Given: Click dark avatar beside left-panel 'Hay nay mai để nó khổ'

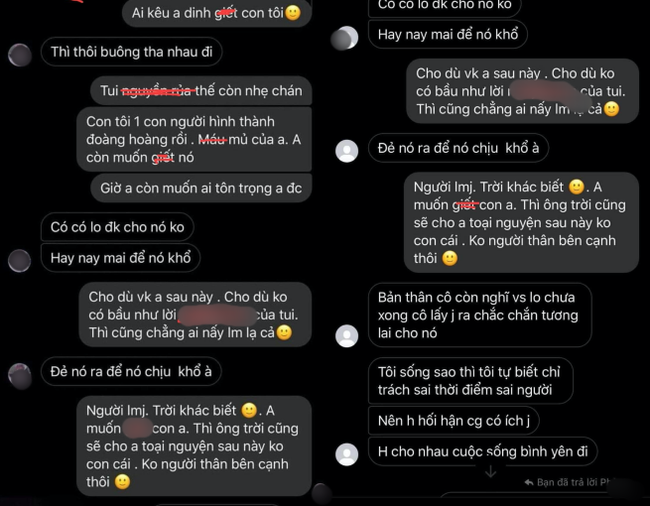Looking at the screenshot, I should [20, 261].
